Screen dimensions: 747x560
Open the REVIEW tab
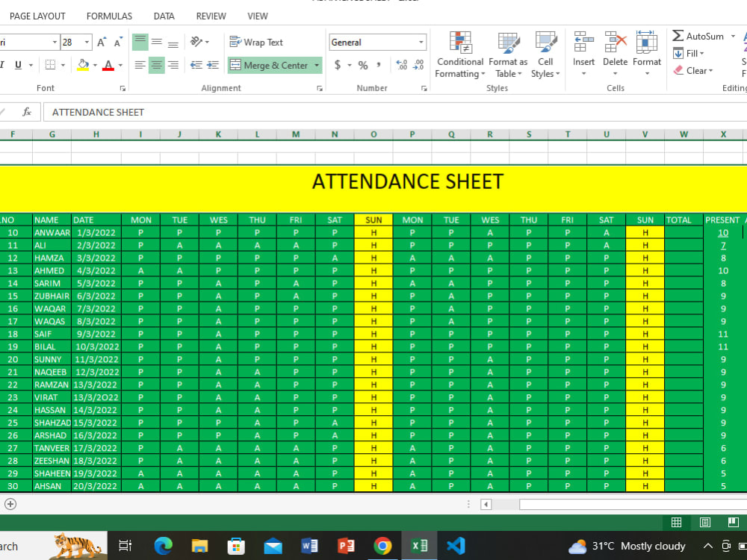click(211, 16)
